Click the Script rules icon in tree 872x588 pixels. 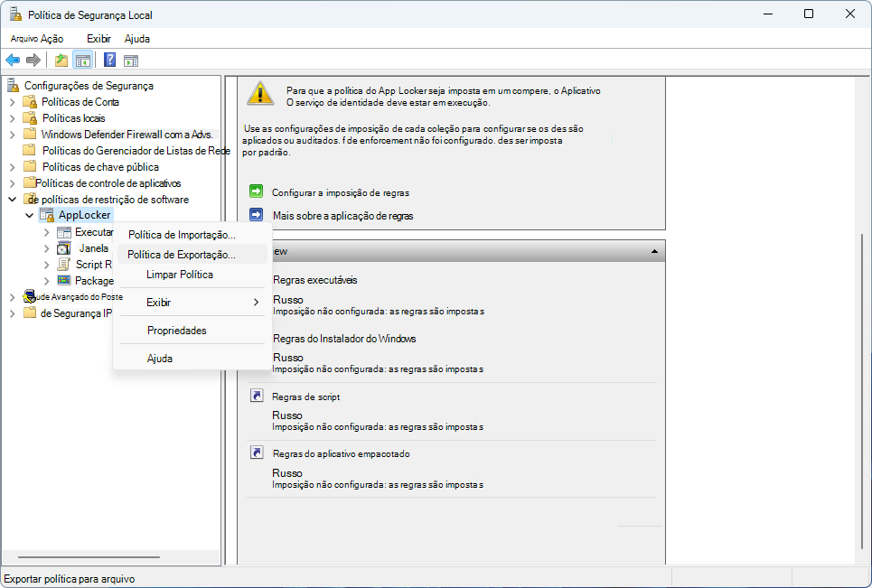click(64, 264)
